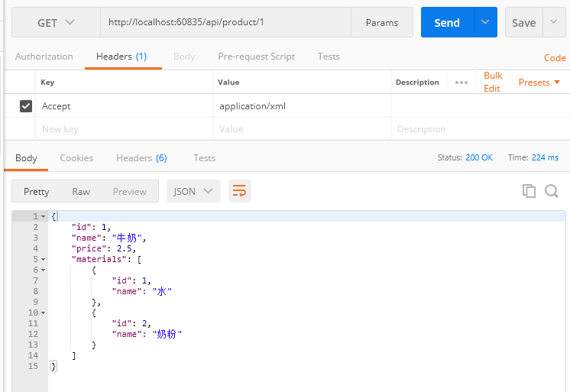Click the three-dots column options icon
Viewport: 570px width, 392px height.
pos(462,83)
